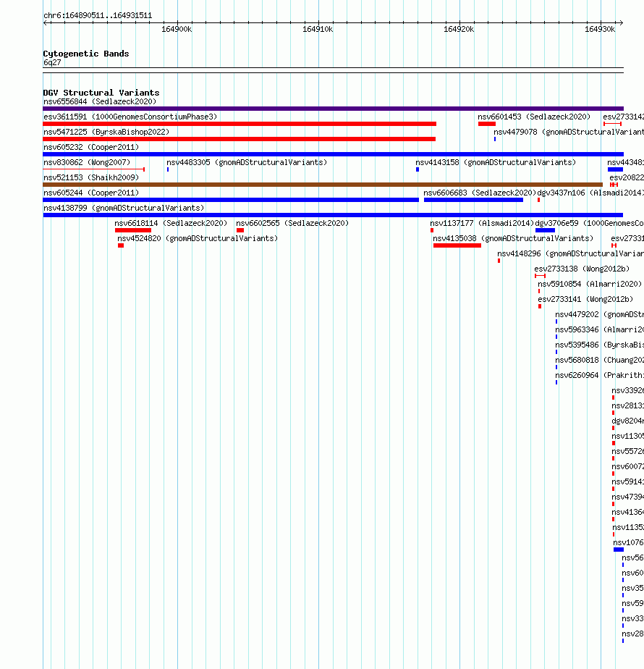Click the left arrow end of the coordinate ruler
Screen dimensions: 644x669
point(45,22)
